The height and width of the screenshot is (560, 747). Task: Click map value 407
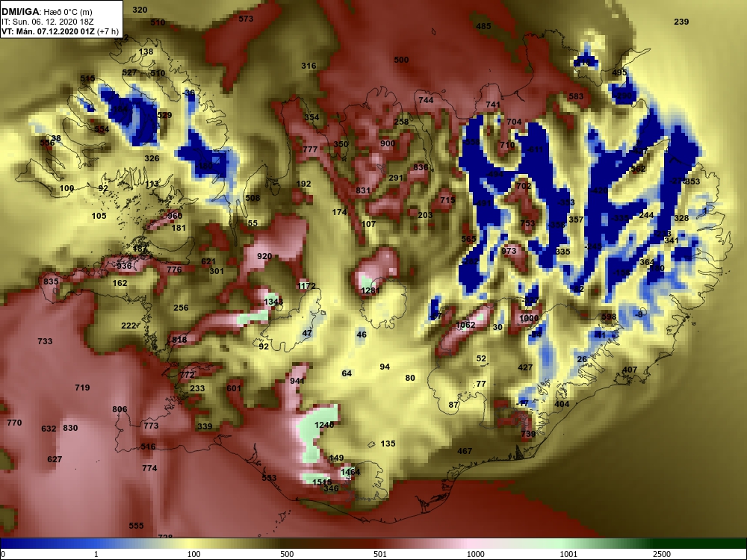[630, 370]
